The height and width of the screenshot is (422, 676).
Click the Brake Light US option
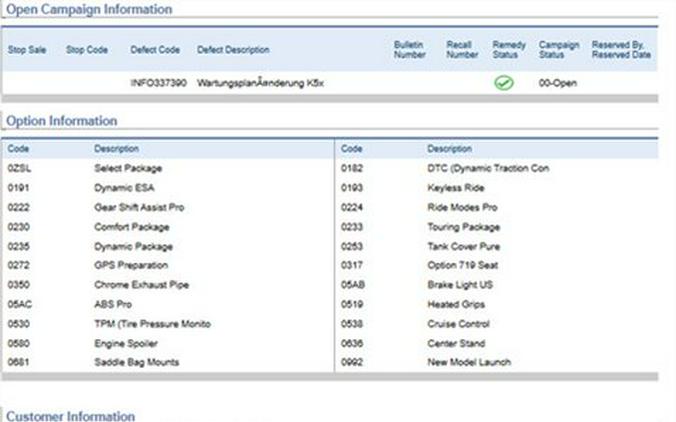point(460,285)
